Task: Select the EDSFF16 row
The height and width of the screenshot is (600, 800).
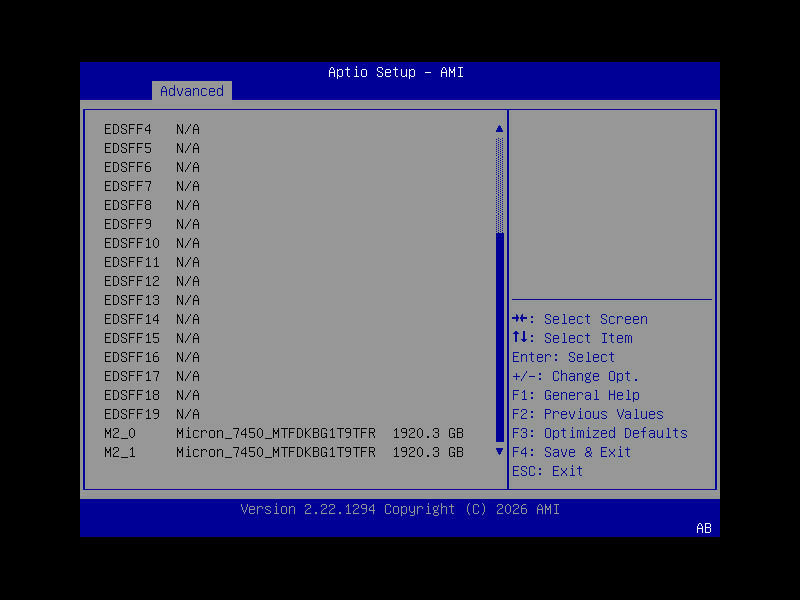Action: (x=152, y=357)
